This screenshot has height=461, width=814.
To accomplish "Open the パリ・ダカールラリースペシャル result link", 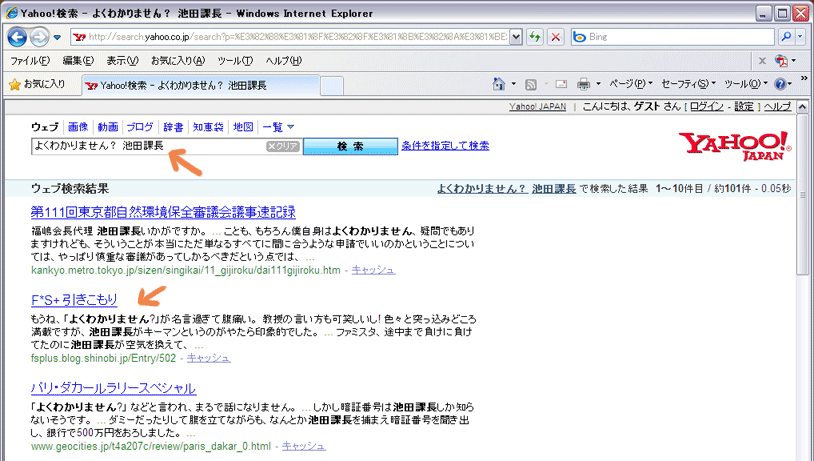I will 113,388.
